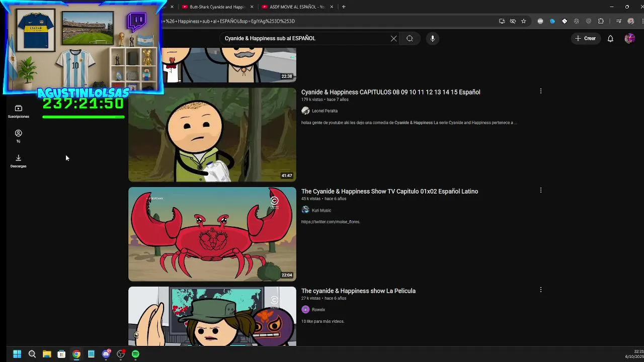Open the CAPITULOS 08 09 10 video thumbnail

coord(212,135)
